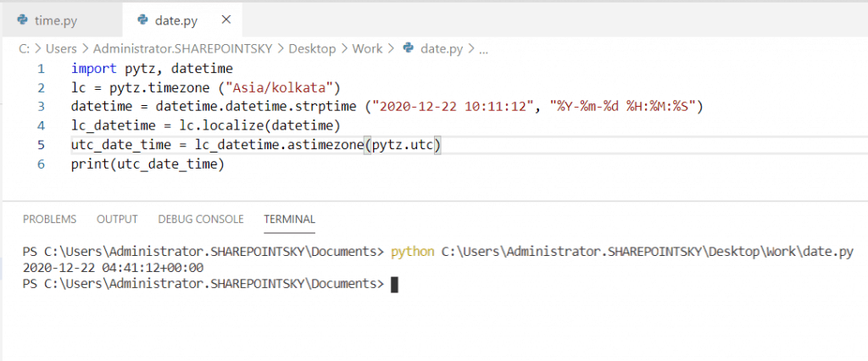This screenshot has width=868, height=361.
Task: Open the Work breadcrumb folder
Action: (368, 48)
